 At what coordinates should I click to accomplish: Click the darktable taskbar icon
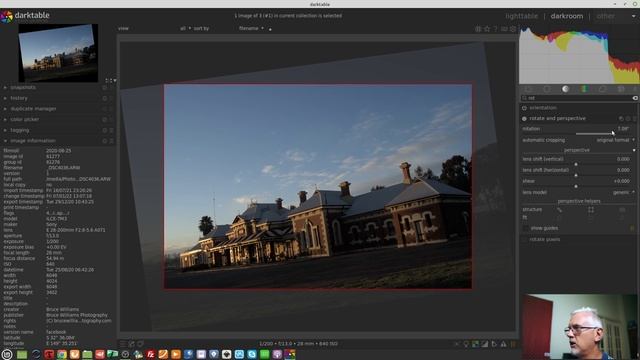(290, 354)
